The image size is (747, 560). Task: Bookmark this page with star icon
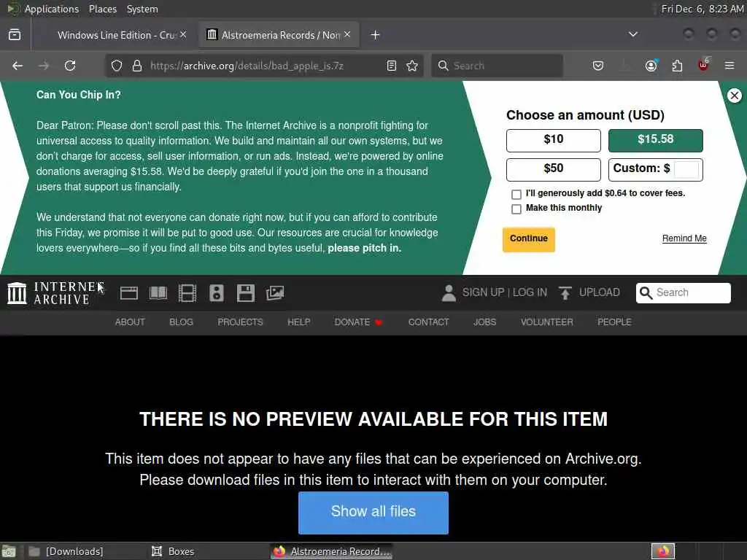[412, 66]
